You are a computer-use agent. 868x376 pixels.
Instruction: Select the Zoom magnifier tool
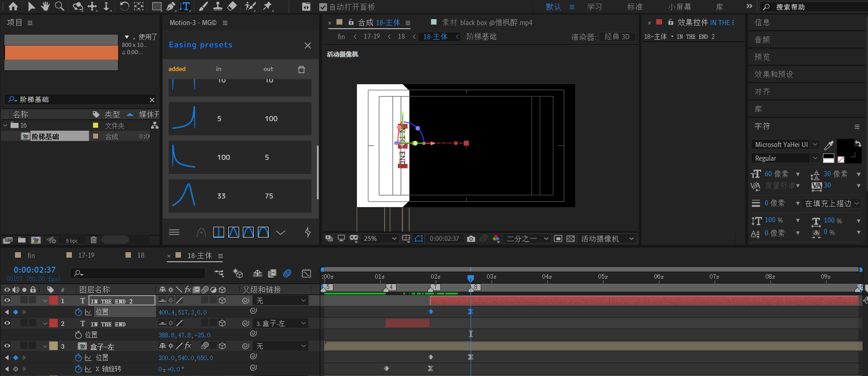tap(60, 6)
